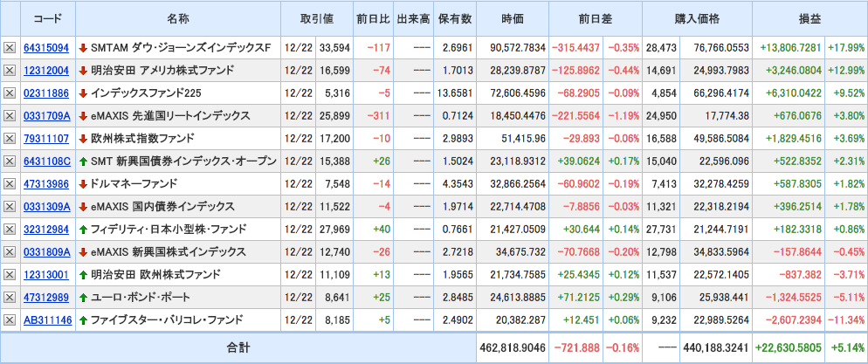The image size is (868, 364).
Task: Click the down arrow beside SMTAM ダウ・ジョーンズインデックスF
Action: coord(83,48)
